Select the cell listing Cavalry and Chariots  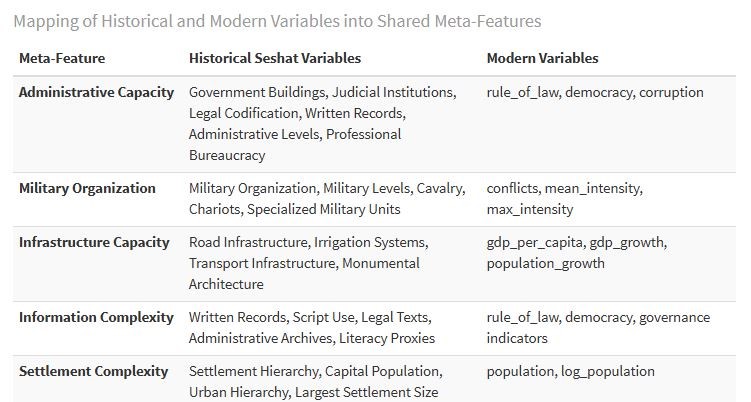coord(327,199)
